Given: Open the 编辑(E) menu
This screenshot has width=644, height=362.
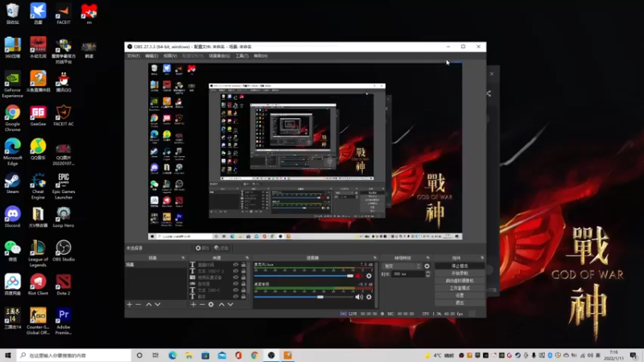Looking at the screenshot, I should pyautogui.click(x=151, y=56).
